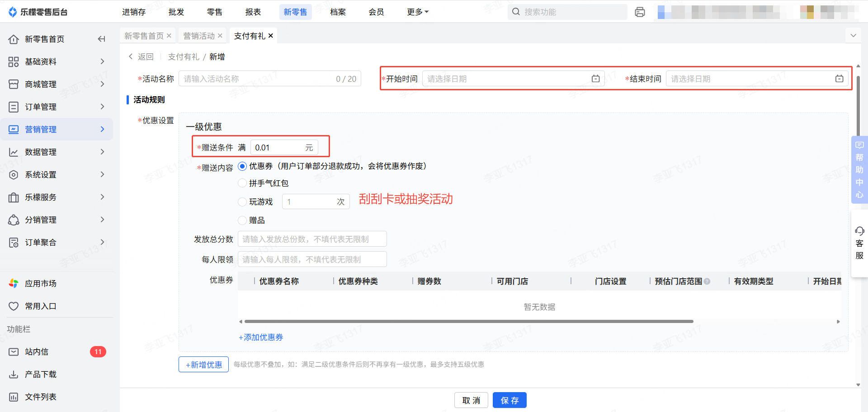Click the 分销管理 icon
This screenshot has height=412, width=868.
pyautogui.click(x=14, y=220)
